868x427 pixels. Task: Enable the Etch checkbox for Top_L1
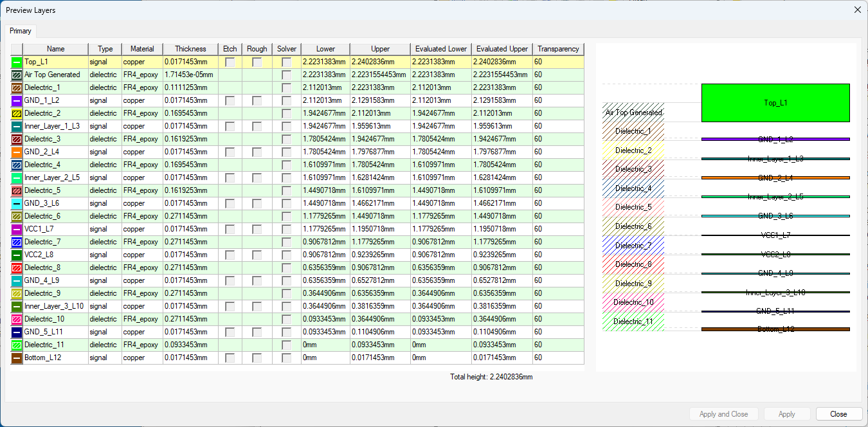click(230, 62)
